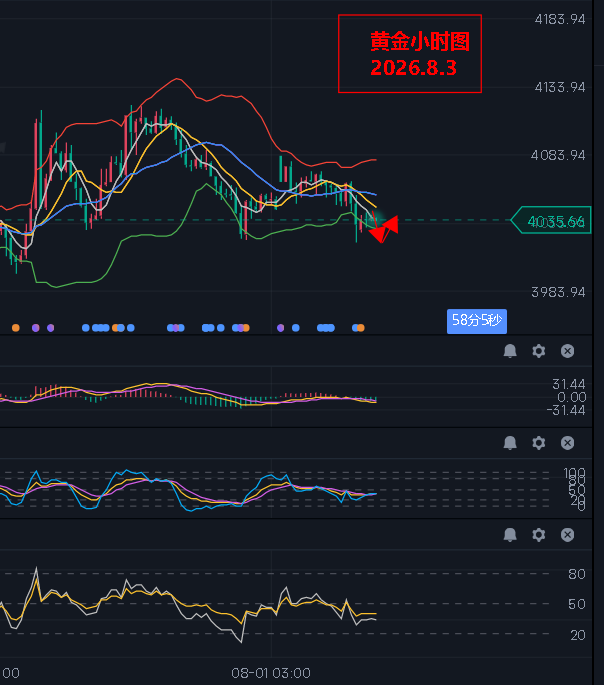Open the purple event dot under the 08-01 gridline

[280, 328]
